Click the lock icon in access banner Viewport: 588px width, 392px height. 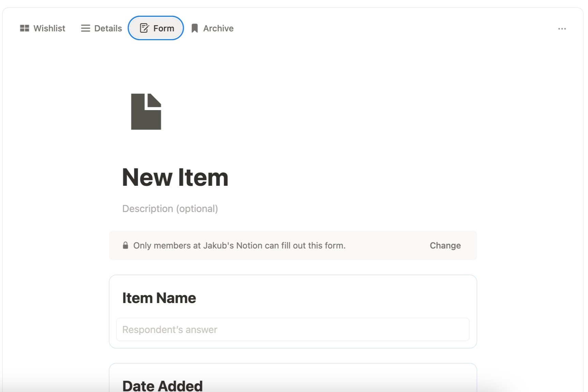tap(125, 245)
